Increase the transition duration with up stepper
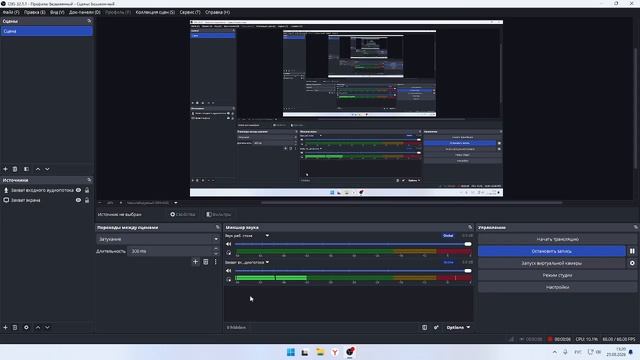 click(216, 249)
